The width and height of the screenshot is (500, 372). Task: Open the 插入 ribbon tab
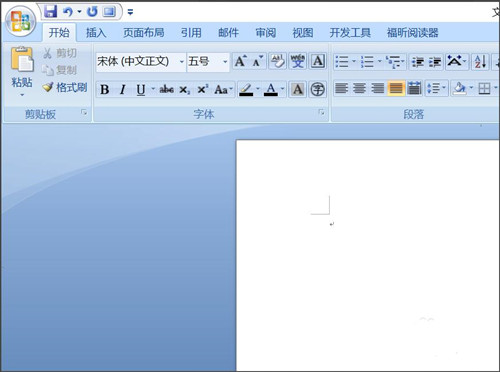point(96,33)
